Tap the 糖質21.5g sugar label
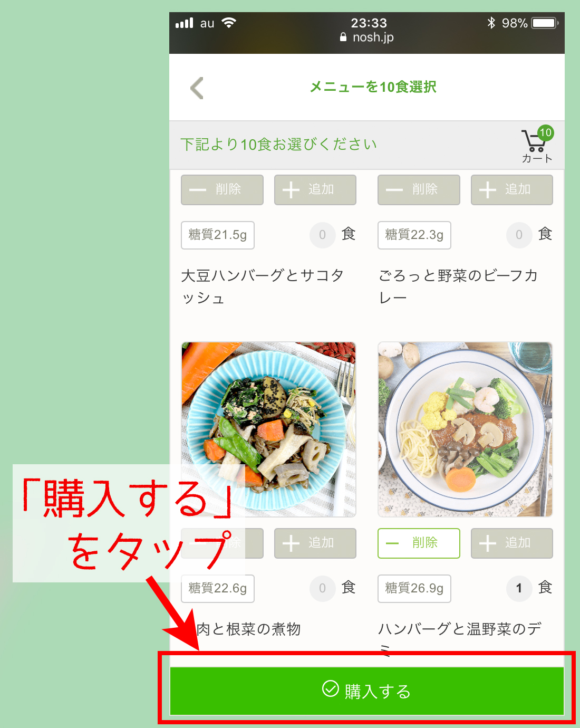Image resolution: width=580 pixels, height=728 pixels. 218,235
